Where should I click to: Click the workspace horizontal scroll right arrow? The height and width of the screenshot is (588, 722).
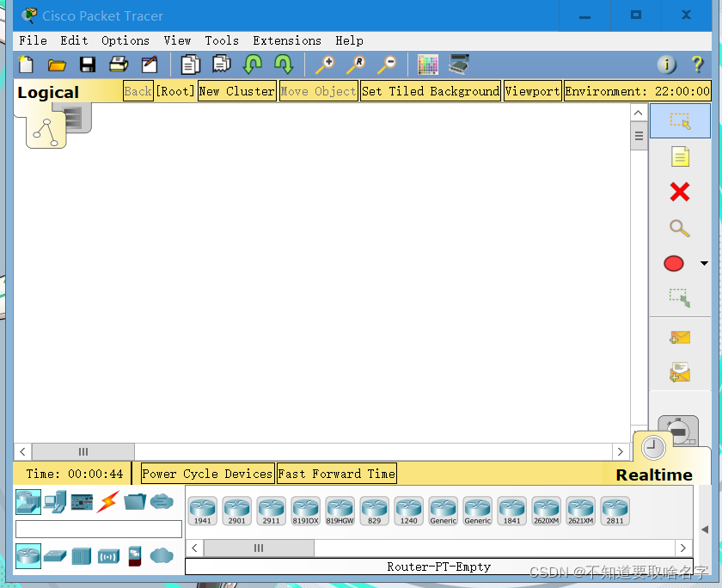[x=621, y=451]
